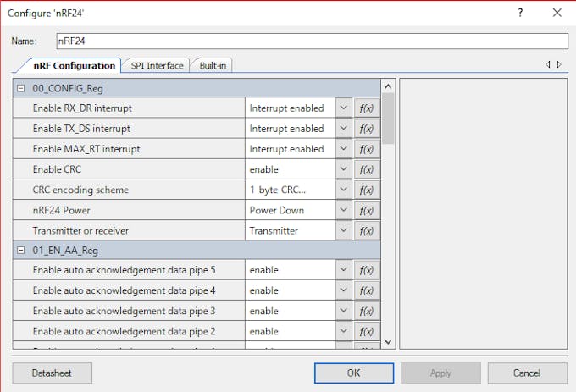576x392 pixels.
Task: Select 'Enable auto acknowledgement data pipe 2' label
Action: [x=125, y=331]
